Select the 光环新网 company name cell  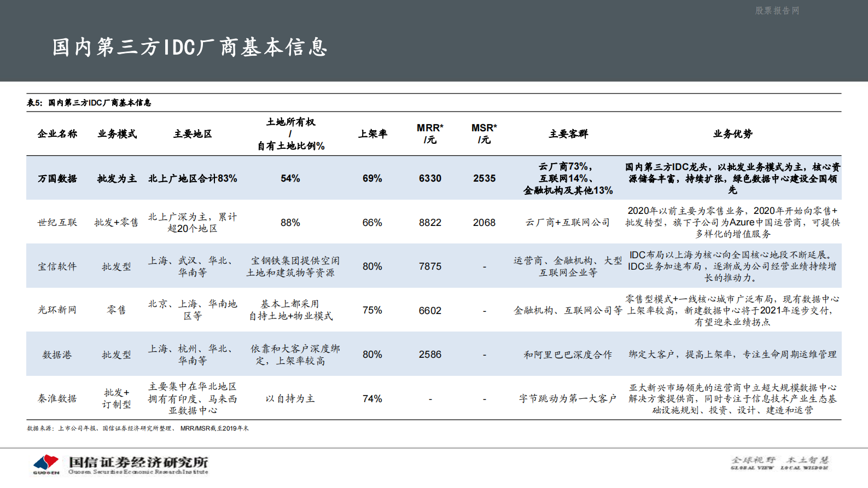[x=57, y=310]
